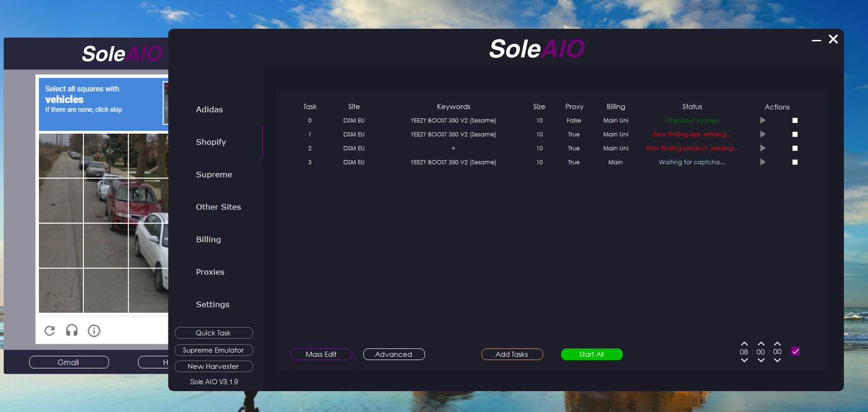Toggle the purple timer checkbox
This screenshot has height=412, width=868.
pyautogui.click(x=796, y=351)
